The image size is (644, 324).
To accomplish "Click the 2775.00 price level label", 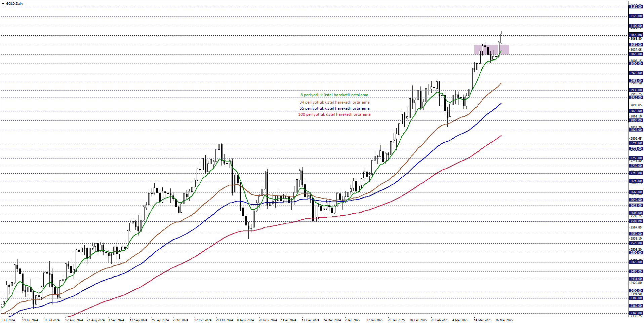I will [x=636, y=149].
